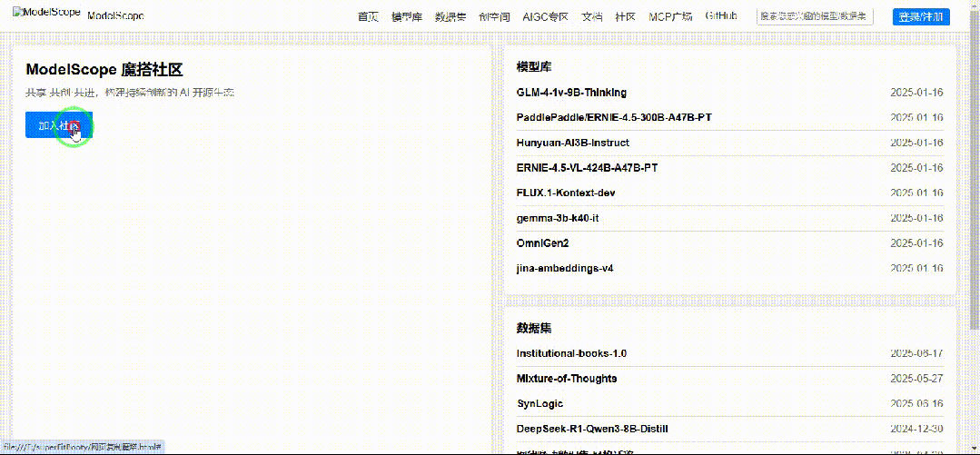Image resolution: width=980 pixels, height=455 pixels.
Task: Open the ModelScope brand text link
Action: coord(115,16)
